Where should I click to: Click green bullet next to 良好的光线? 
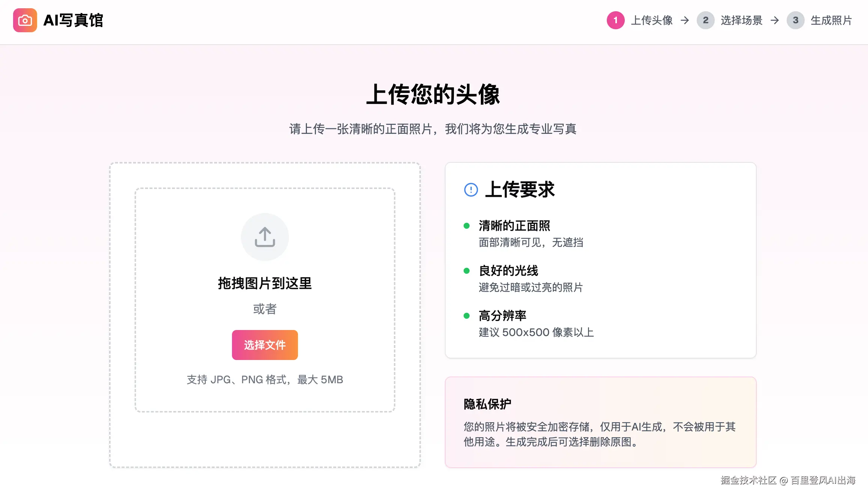click(467, 271)
